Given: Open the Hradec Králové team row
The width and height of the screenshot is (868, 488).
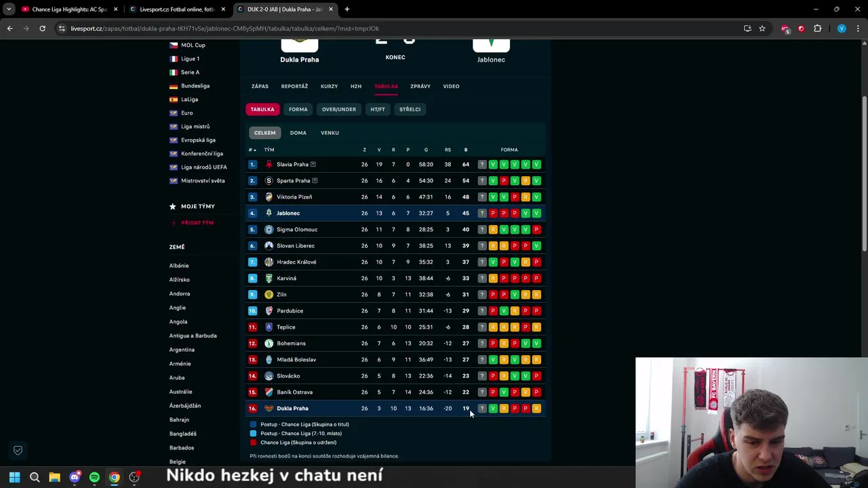Looking at the screenshot, I should point(395,262).
